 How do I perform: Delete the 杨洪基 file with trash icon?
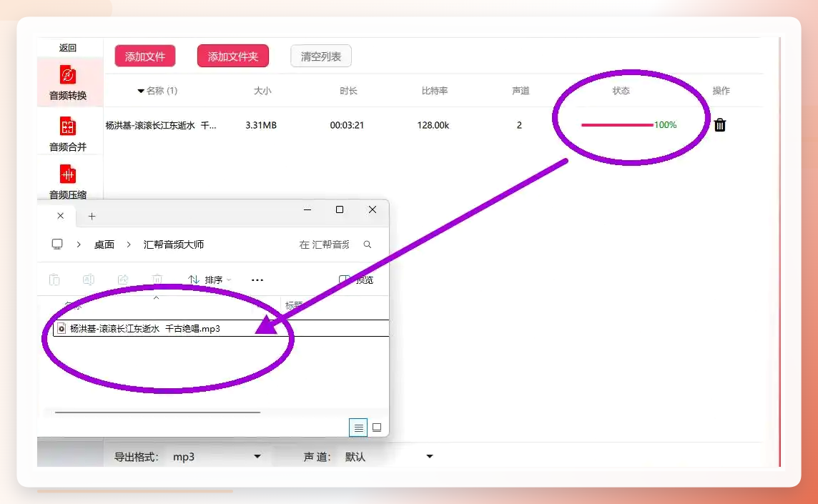tap(720, 124)
